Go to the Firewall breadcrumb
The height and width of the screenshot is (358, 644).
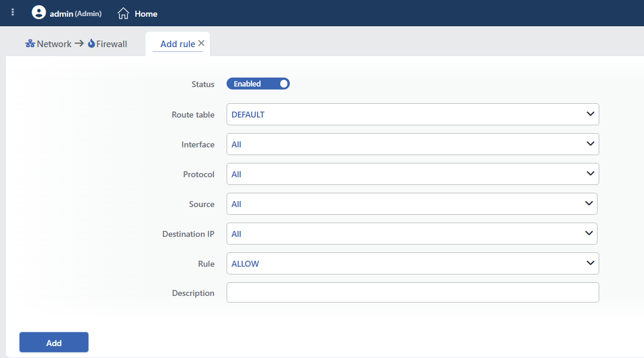tap(112, 44)
